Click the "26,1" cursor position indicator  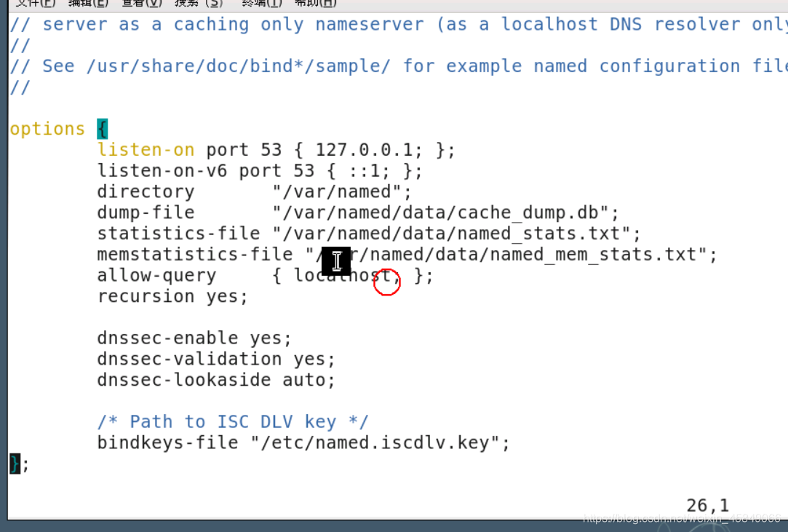click(x=707, y=505)
